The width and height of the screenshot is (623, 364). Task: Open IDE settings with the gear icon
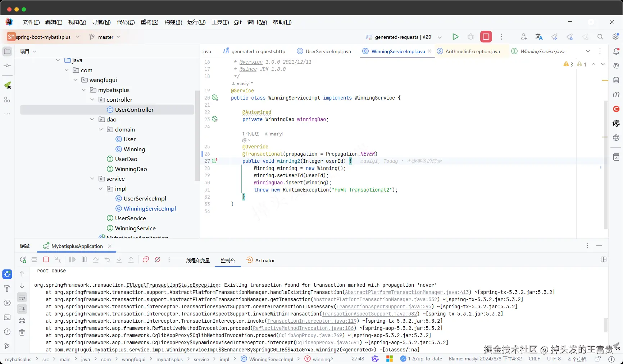(x=615, y=37)
